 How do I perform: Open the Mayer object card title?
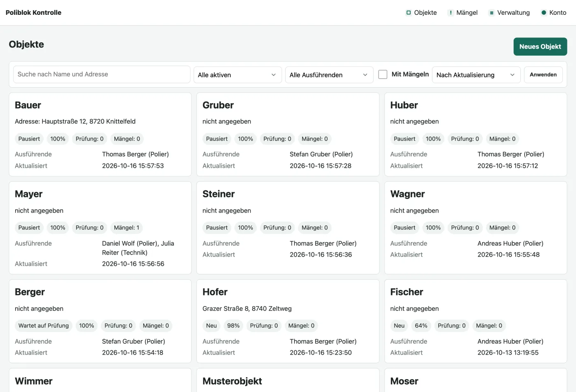click(29, 194)
